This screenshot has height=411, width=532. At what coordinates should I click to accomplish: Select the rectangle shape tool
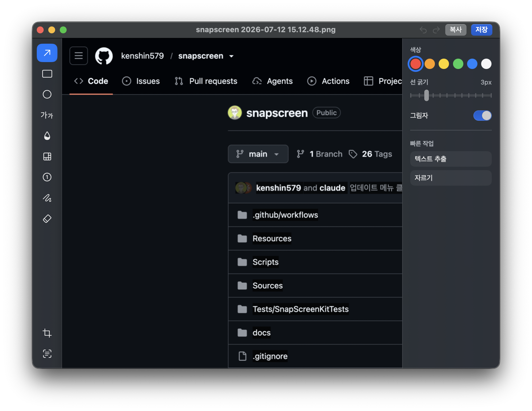tap(47, 74)
